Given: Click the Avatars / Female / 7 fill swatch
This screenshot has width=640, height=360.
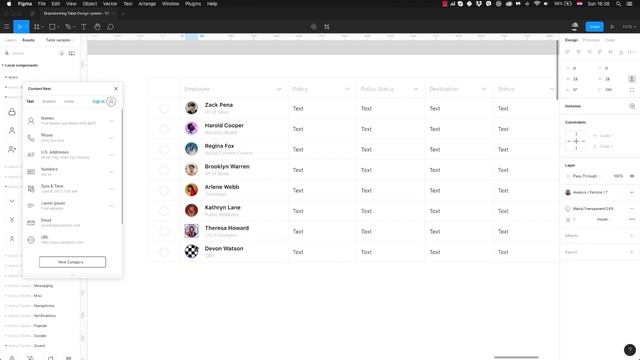Looking at the screenshot, I should click(x=568, y=192).
